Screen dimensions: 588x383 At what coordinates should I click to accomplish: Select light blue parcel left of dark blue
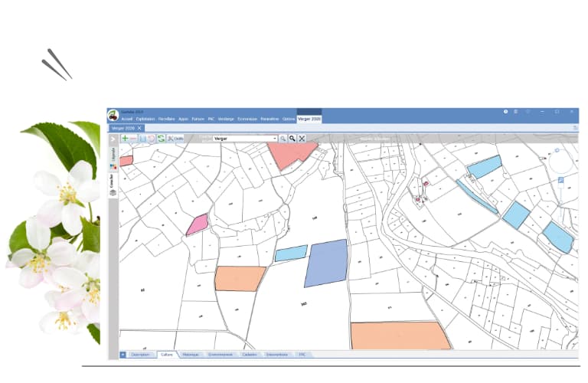point(291,254)
